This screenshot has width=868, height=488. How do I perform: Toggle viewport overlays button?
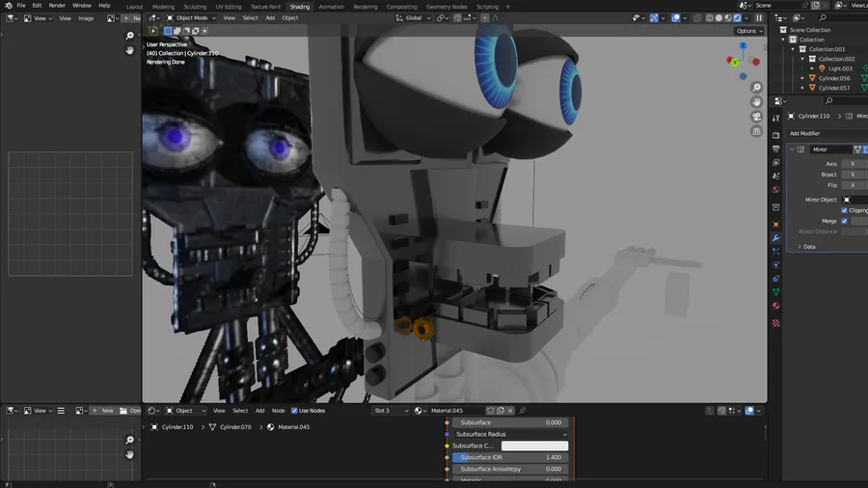[676, 17]
